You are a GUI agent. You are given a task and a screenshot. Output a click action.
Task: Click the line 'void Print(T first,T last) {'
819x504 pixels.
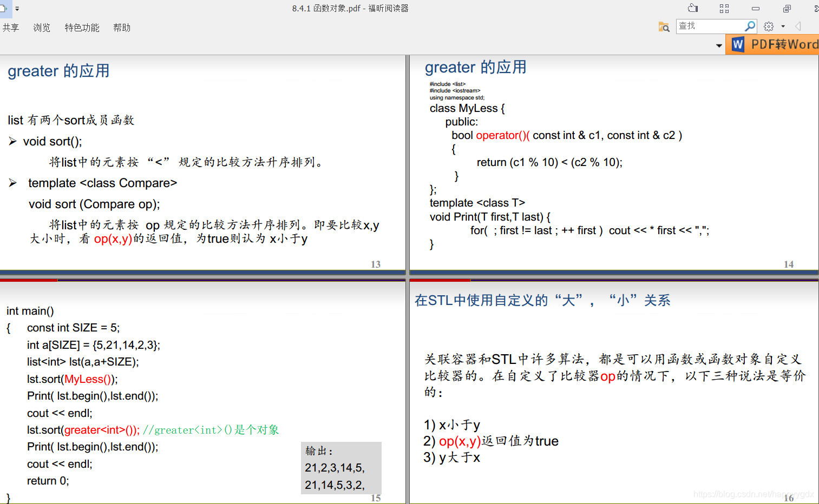click(490, 217)
